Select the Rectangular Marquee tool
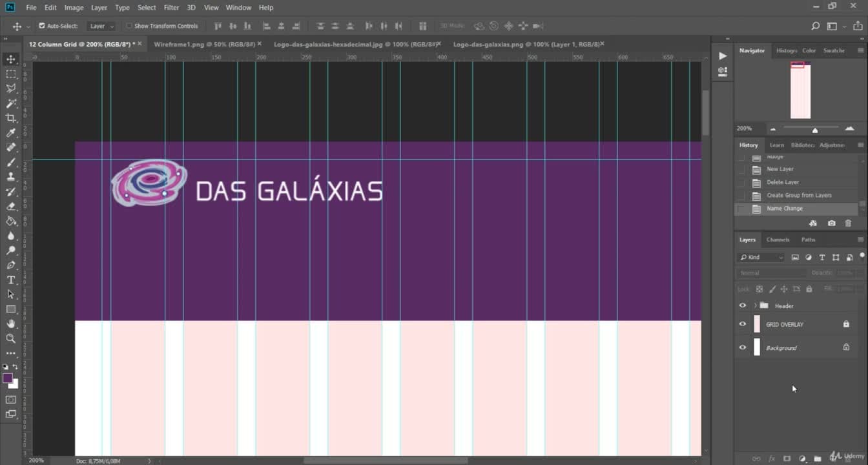Viewport: 868px width, 465px height. coord(11,74)
